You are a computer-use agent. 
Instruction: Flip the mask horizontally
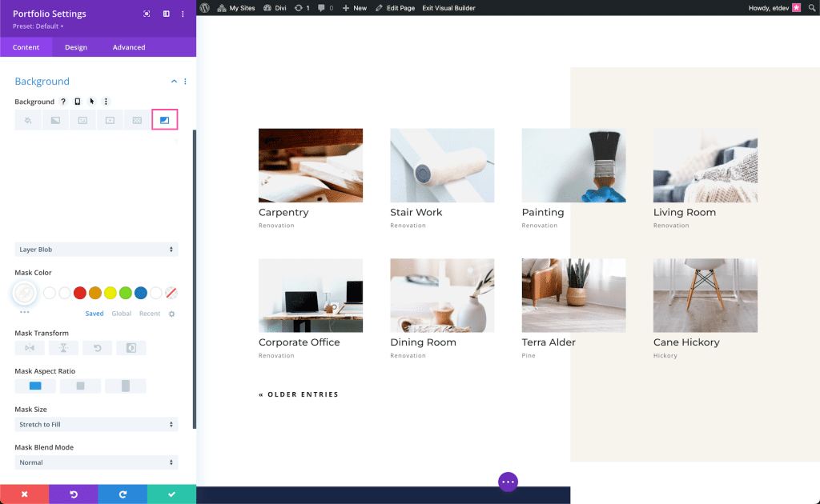30,348
